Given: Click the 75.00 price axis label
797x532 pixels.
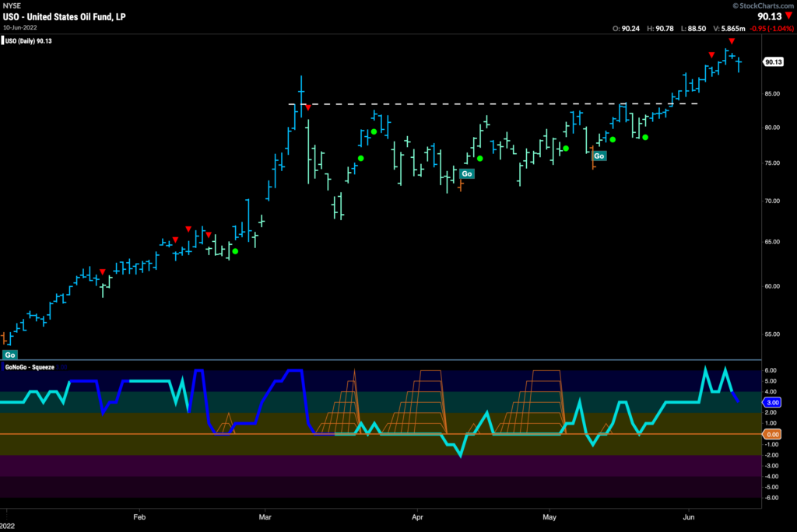Looking at the screenshot, I should (x=772, y=163).
